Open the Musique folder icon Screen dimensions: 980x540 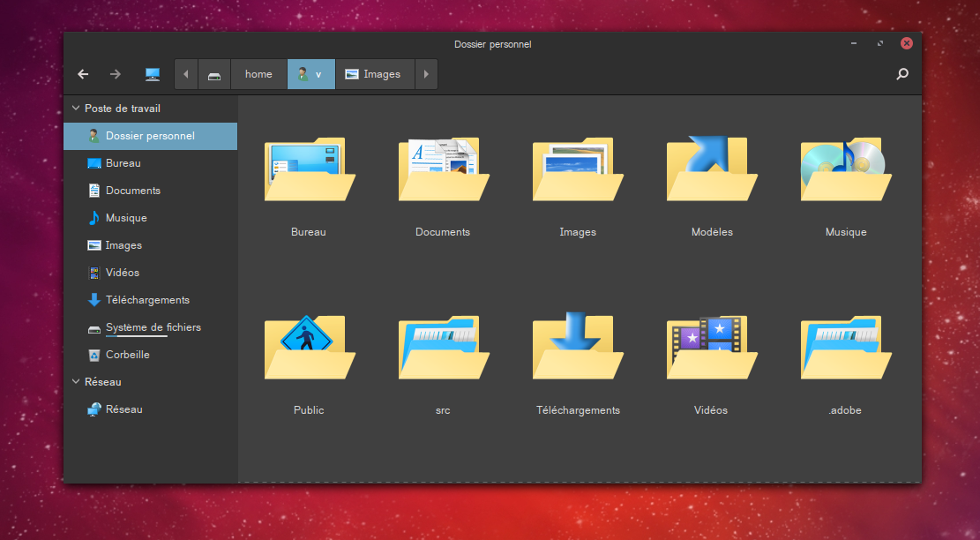pyautogui.click(x=846, y=169)
